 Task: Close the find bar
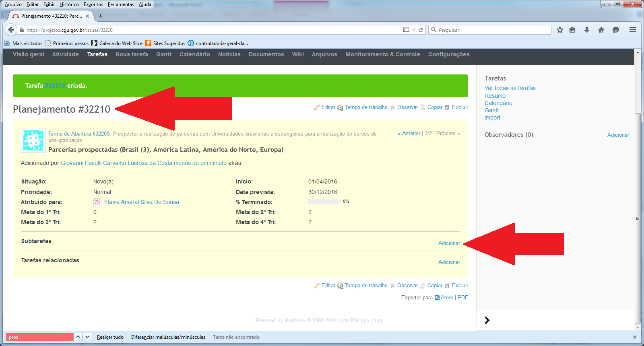(x=635, y=337)
